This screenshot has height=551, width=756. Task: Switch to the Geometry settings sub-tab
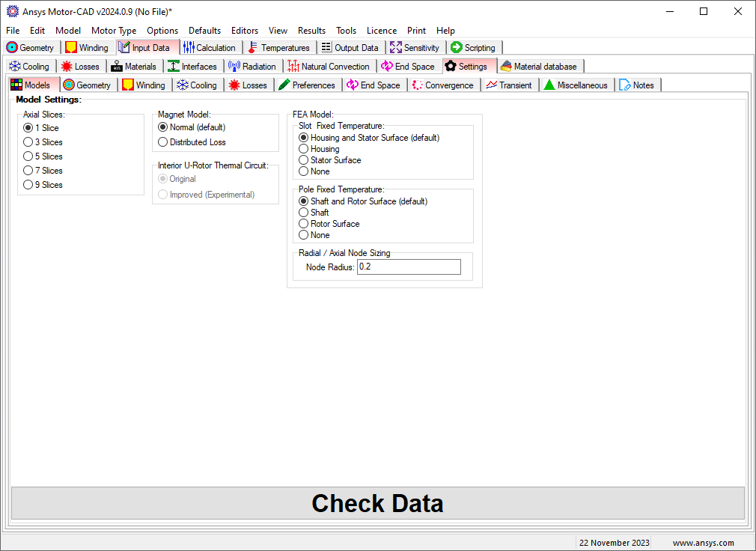click(x=88, y=85)
